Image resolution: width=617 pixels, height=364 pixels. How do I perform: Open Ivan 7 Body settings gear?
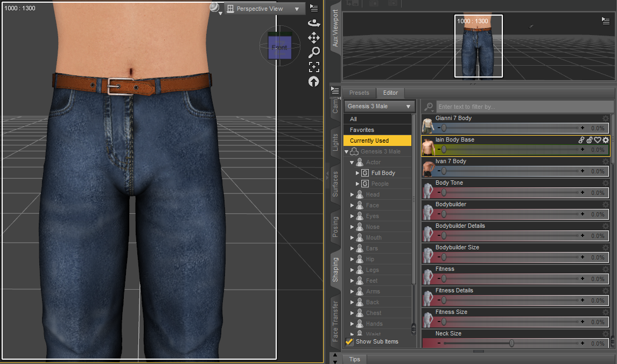click(606, 162)
